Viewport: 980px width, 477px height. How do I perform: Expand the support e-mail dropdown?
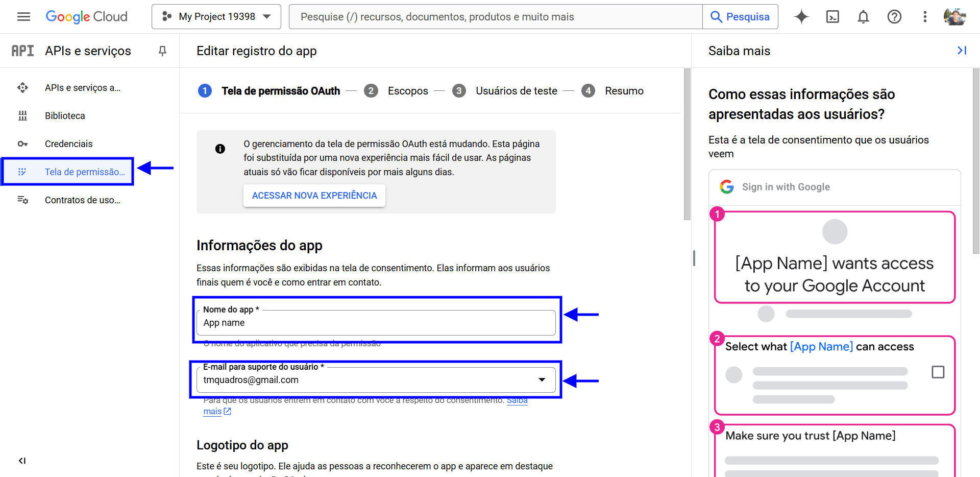pyautogui.click(x=542, y=380)
